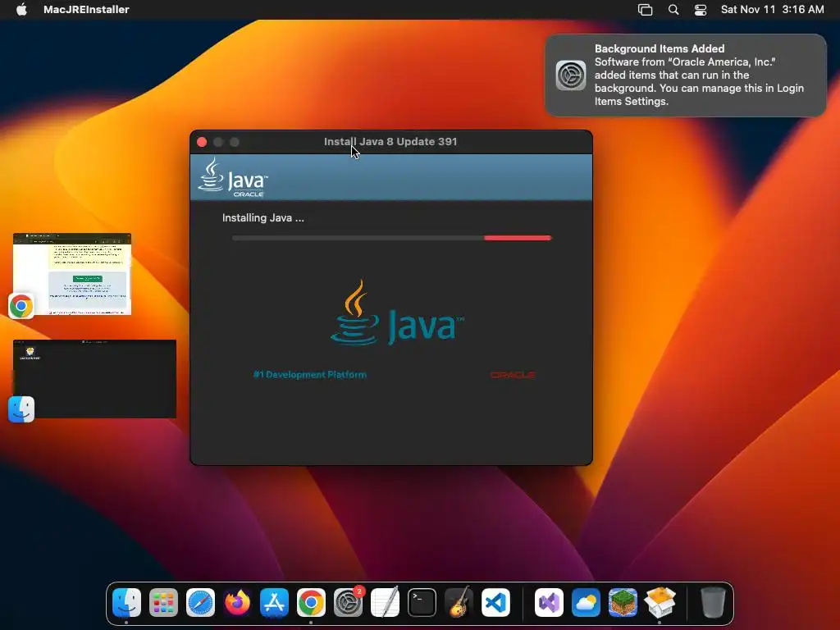The image size is (840, 630).
Task: Open Control Center in the menu bar
Action: pyautogui.click(x=701, y=10)
